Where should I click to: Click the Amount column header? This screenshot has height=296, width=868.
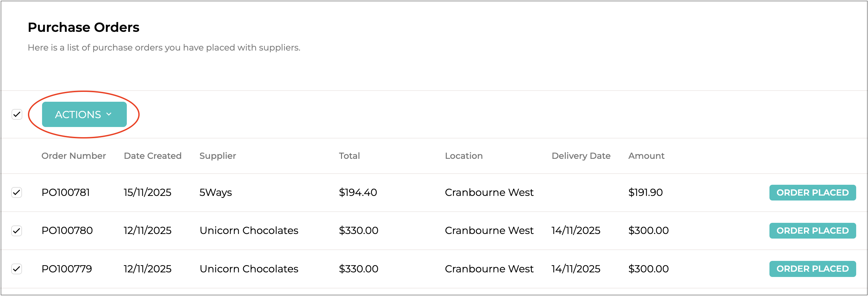point(646,156)
